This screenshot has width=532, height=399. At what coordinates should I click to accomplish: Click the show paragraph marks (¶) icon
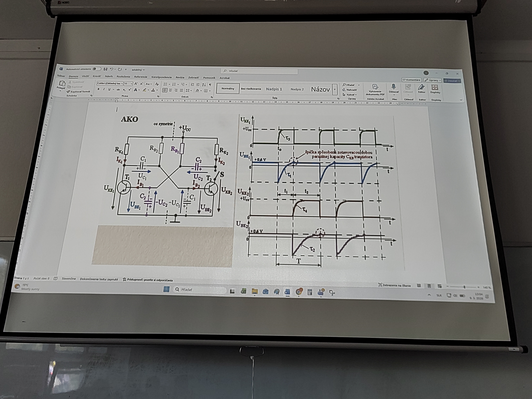(210, 85)
